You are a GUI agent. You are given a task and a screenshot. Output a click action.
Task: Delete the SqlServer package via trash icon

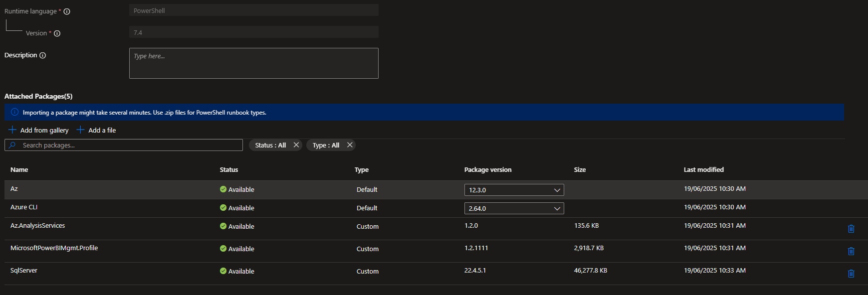[851, 274]
